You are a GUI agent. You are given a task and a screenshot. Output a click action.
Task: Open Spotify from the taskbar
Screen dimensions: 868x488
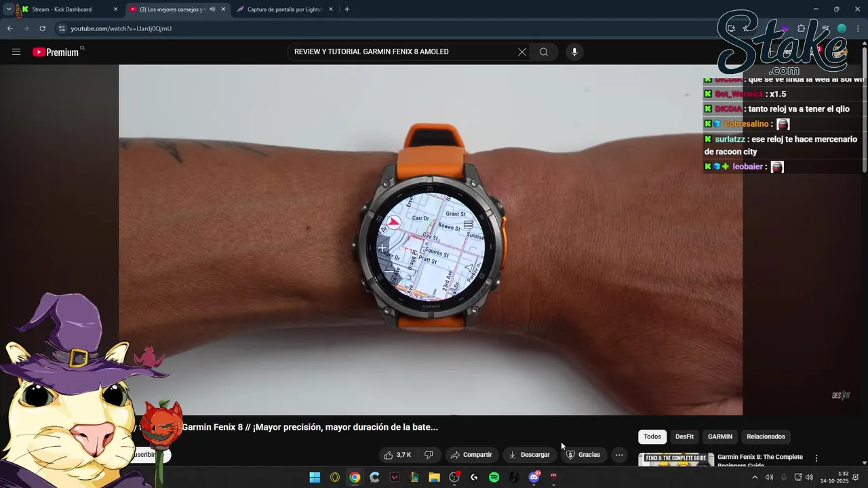tap(494, 477)
